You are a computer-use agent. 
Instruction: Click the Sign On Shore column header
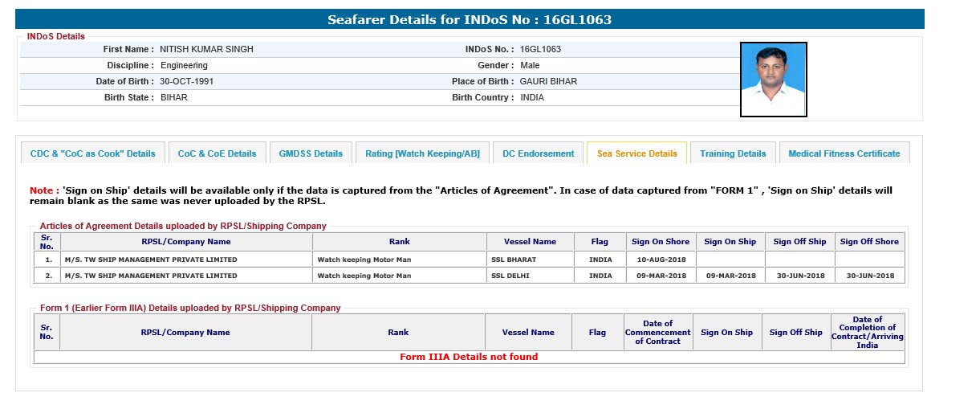tap(660, 242)
